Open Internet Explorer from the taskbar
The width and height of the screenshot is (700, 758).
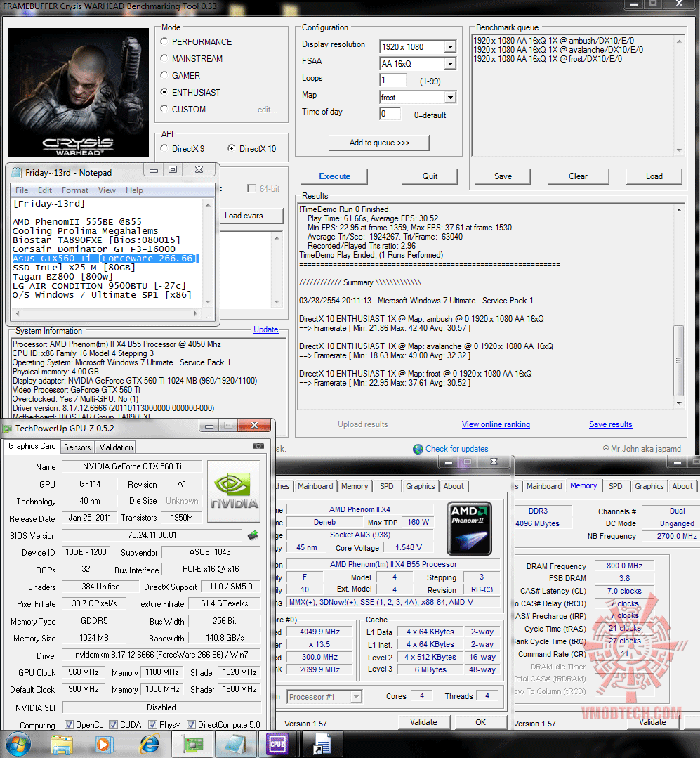pos(150,745)
